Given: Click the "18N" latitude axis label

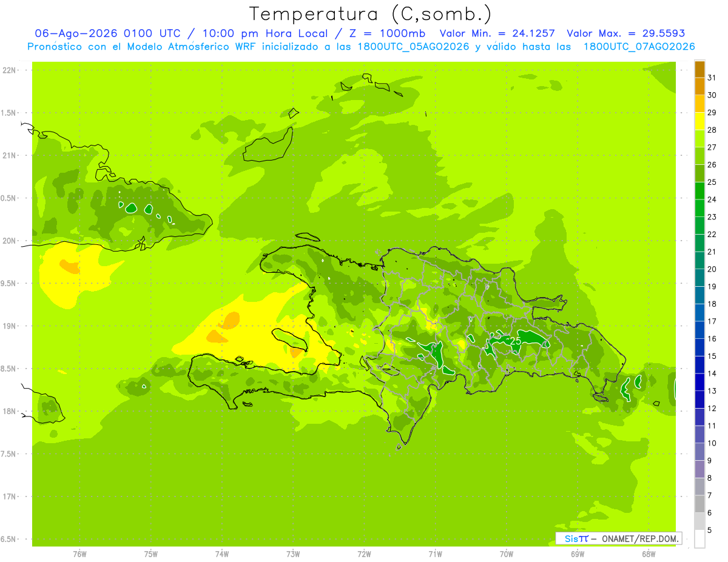Looking at the screenshot, I should (x=9, y=412).
